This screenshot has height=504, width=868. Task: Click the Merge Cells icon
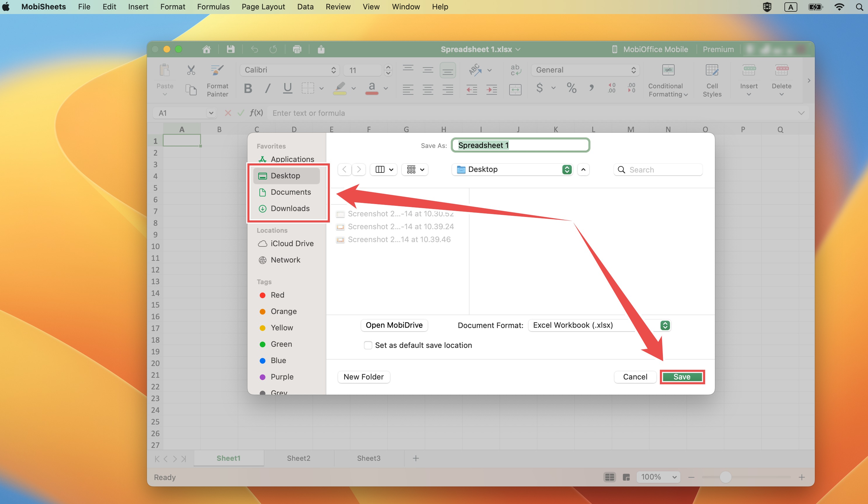[x=515, y=90]
